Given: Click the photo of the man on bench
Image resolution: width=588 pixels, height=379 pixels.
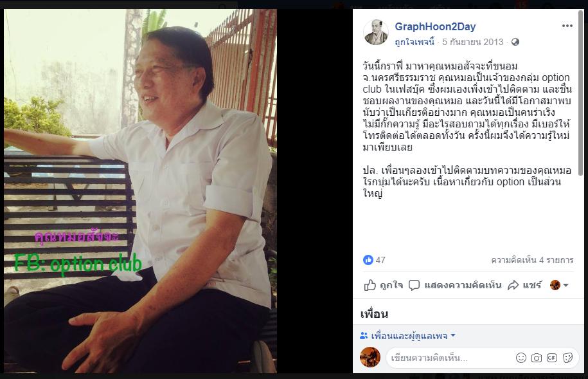Looking at the screenshot, I should (x=140, y=191).
